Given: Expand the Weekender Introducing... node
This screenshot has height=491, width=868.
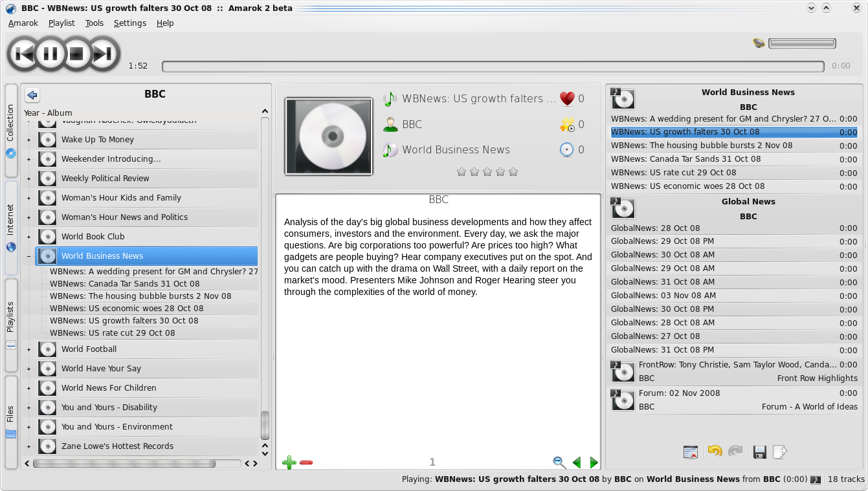Looking at the screenshot, I should pyautogui.click(x=28, y=159).
